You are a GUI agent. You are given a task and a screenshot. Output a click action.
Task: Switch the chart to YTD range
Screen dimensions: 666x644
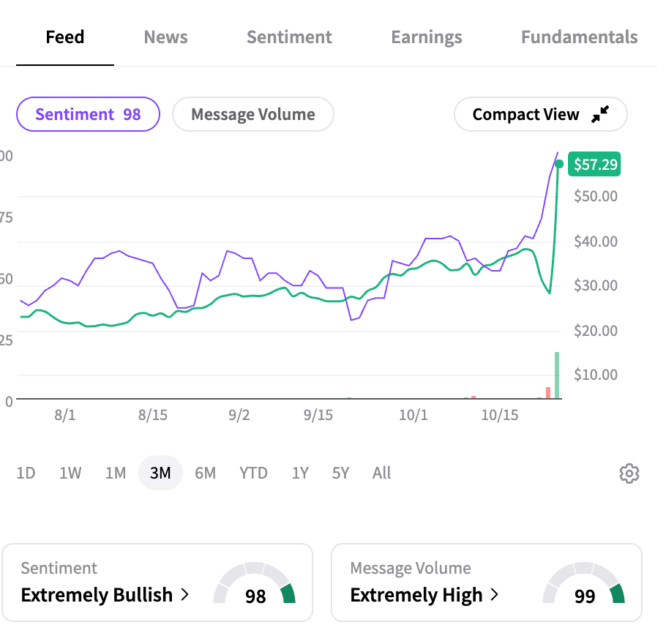253,473
